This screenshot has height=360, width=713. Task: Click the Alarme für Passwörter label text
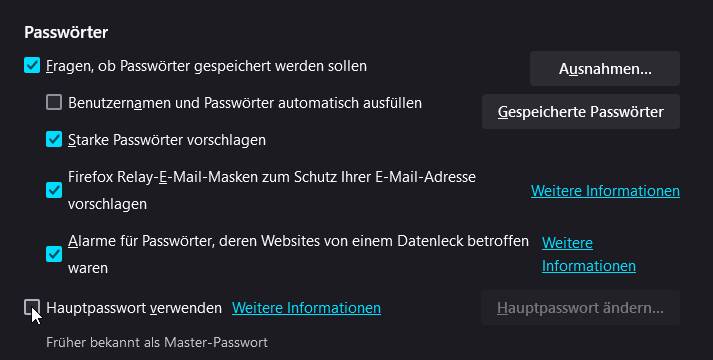click(x=298, y=254)
